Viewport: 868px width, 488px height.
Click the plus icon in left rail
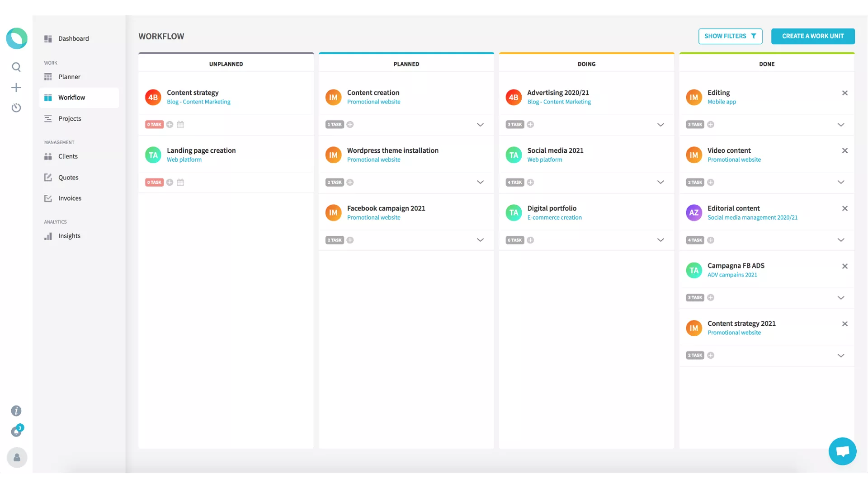16,88
